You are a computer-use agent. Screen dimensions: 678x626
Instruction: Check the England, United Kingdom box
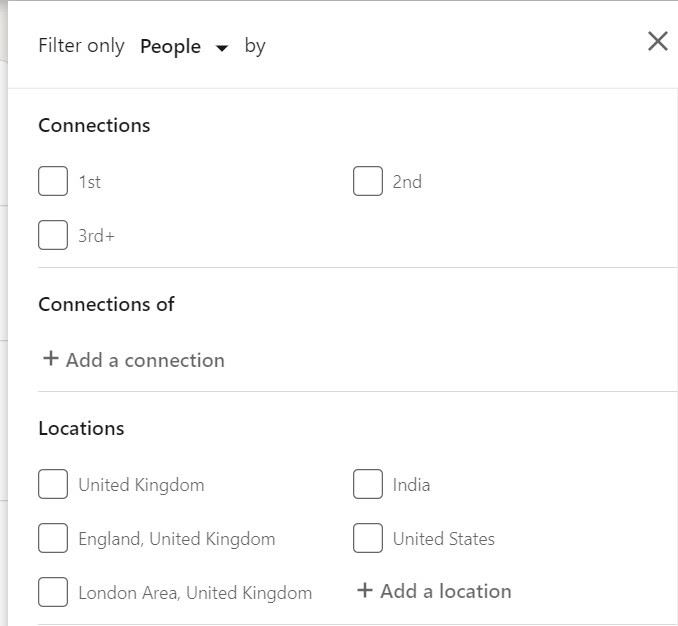[x=53, y=538]
